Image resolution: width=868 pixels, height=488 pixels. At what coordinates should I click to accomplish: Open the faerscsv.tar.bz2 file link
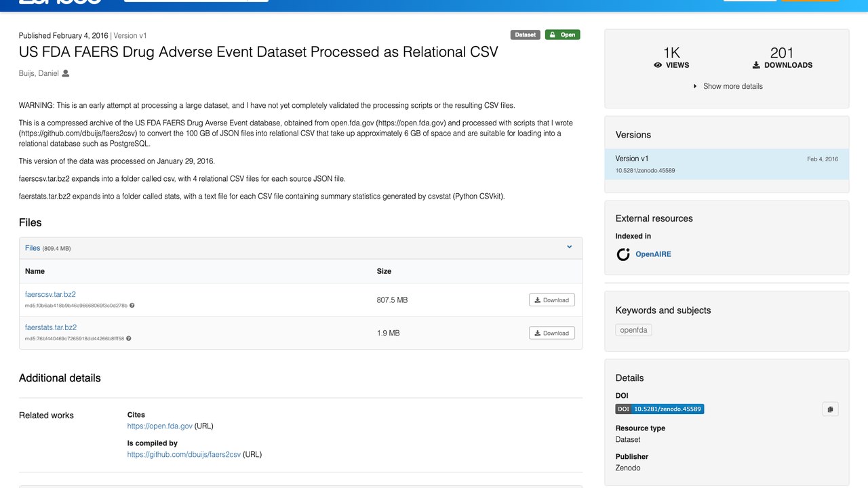tap(50, 295)
